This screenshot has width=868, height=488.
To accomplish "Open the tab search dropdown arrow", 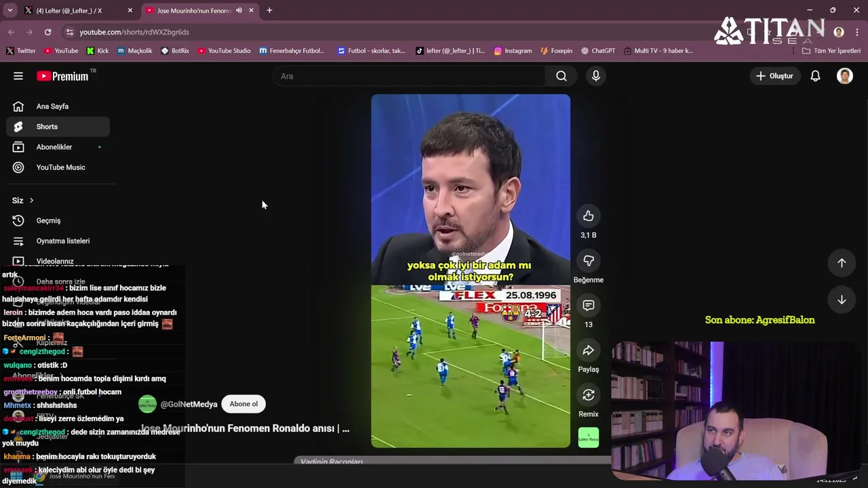I will [x=9, y=10].
